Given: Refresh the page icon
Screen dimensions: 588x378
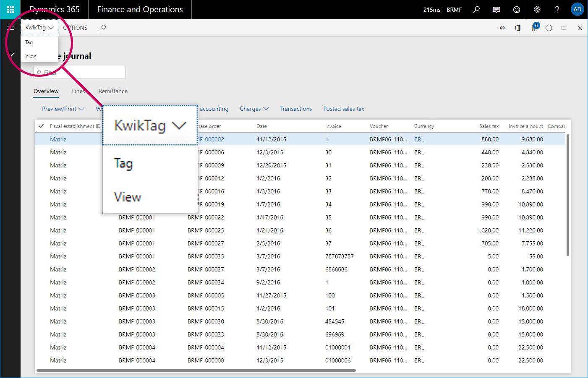Looking at the screenshot, I should 549,28.
